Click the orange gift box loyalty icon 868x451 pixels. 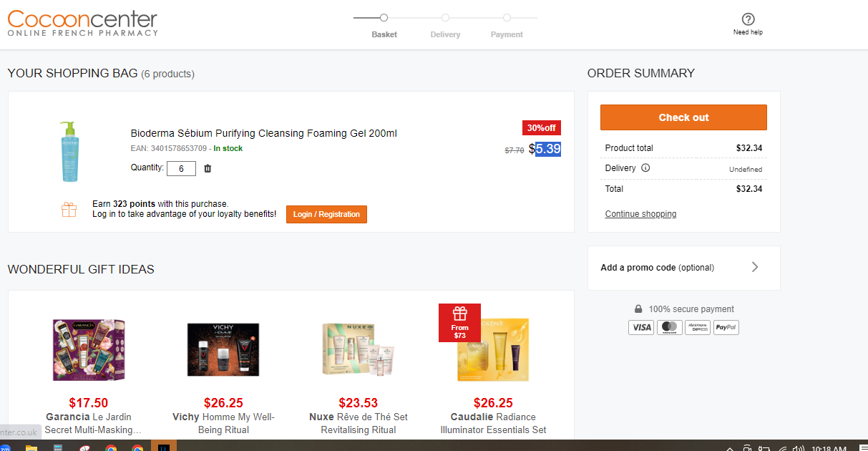pos(69,209)
